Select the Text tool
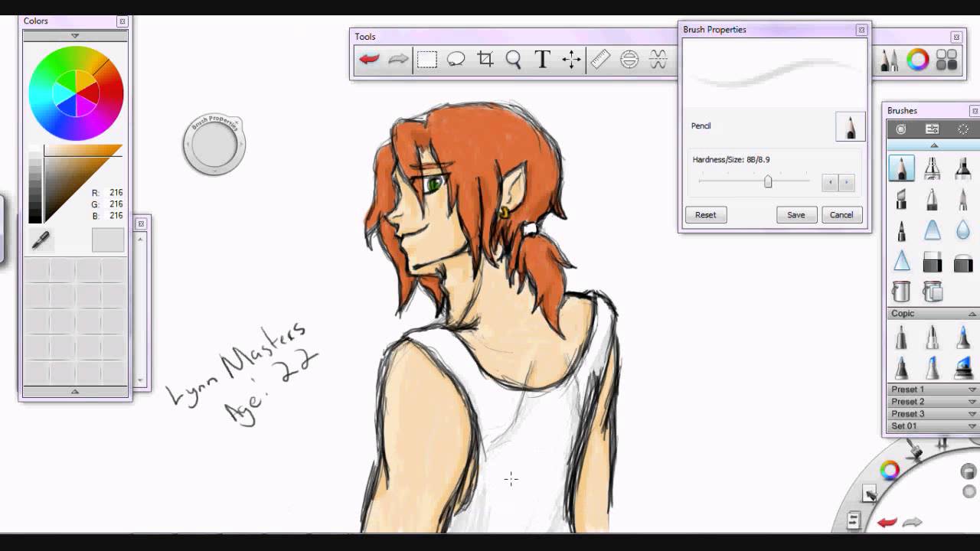This screenshot has height=551, width=980. pyautogui.click(x=542, y=59)
